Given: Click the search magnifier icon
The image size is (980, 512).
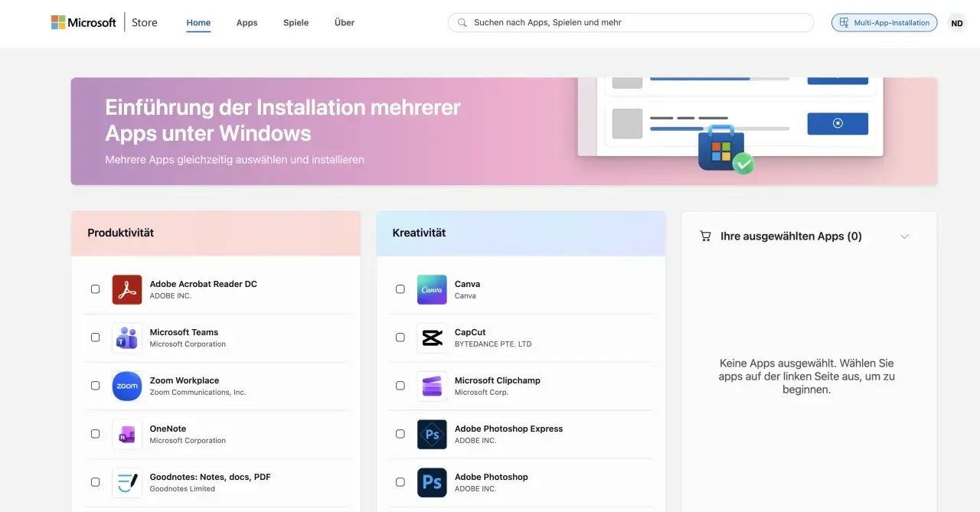Looking at the screenshot, I should (462, 23).
